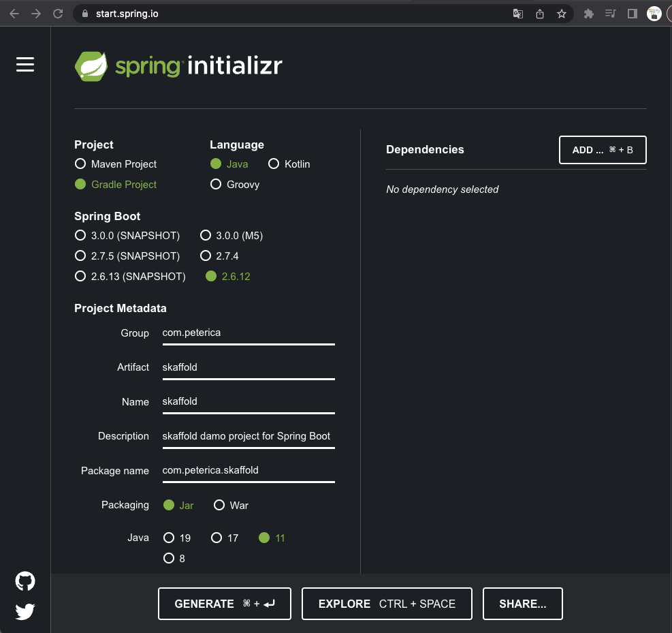Click the 'No dependency selected' text

pos(443,189)
